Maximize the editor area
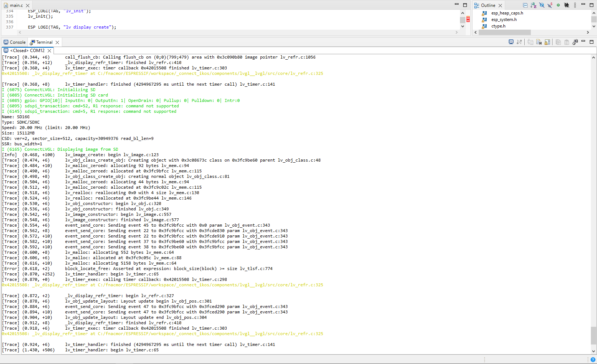This screenshot has height=364, width=597. pyautogui.click(x=465, y=5)
